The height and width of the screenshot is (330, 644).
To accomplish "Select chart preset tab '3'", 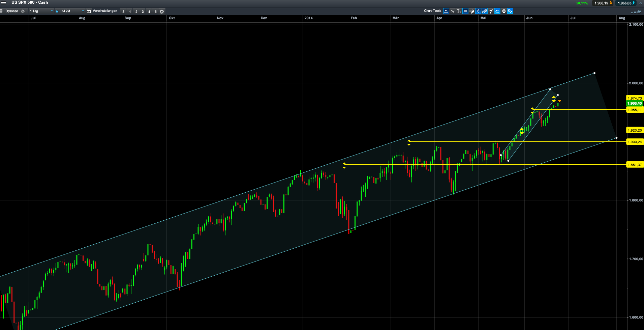I will pos(143,11).
